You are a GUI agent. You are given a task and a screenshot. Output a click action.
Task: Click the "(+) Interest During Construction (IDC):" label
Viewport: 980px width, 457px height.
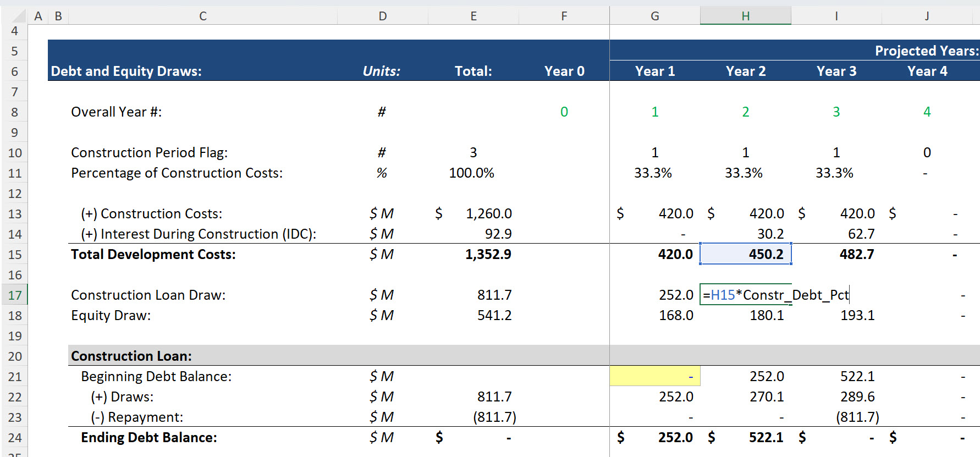(199, 234)
